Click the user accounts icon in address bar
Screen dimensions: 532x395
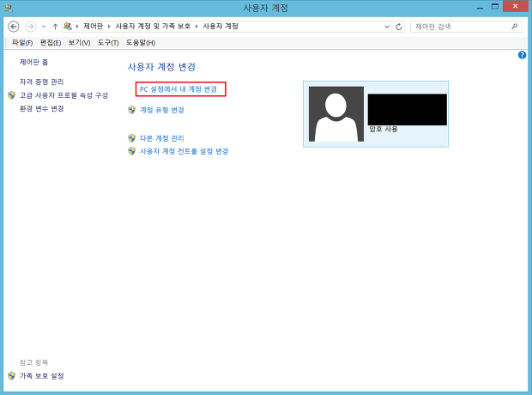(68, 26)
